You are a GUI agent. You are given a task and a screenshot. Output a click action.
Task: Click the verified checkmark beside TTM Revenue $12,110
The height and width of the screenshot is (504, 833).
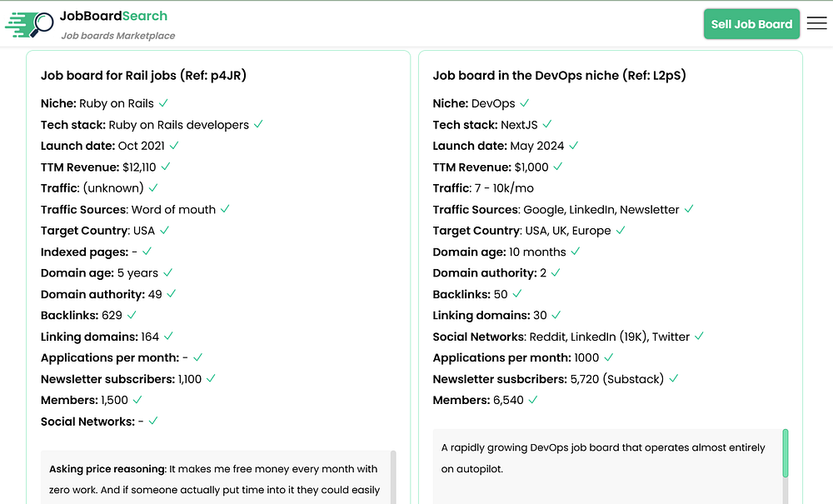tap(166, 167)
